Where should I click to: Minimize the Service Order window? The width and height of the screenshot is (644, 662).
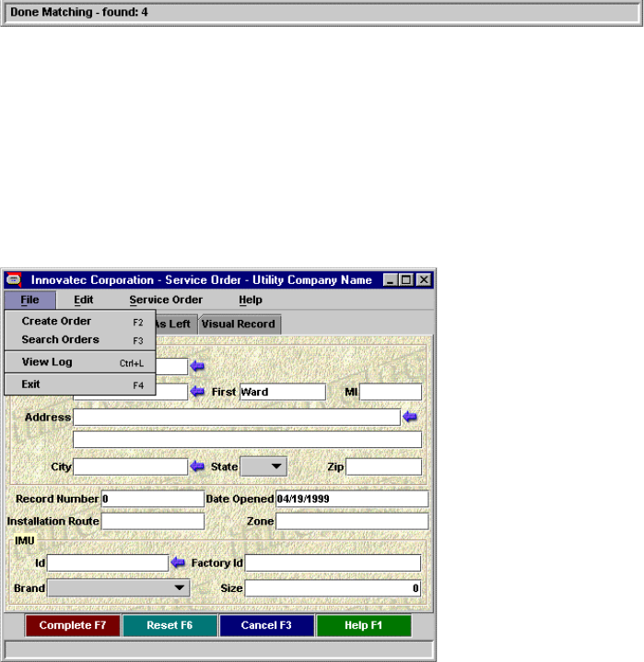point(390,280)
